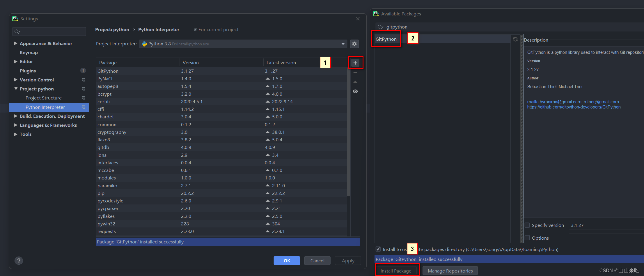Click the Plugins update count badge

pyautogui.click(x=83, y=71)
